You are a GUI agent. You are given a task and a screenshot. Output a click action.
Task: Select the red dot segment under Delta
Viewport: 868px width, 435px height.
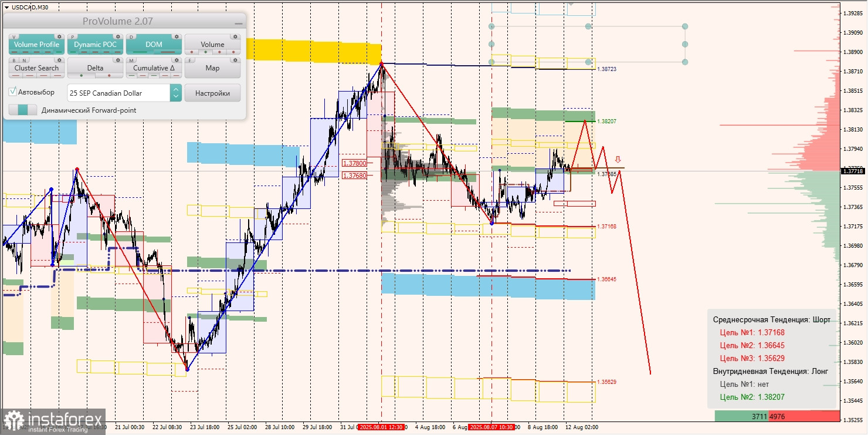point(109,76)
